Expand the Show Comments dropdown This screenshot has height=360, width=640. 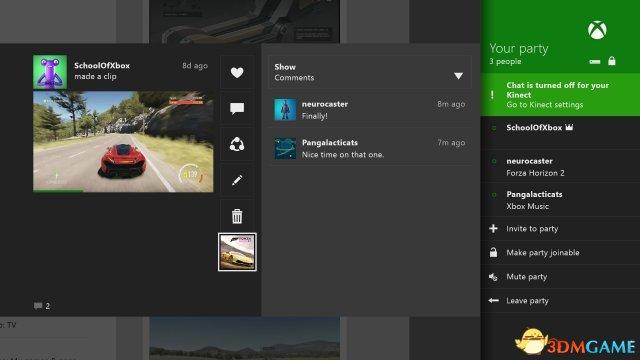[x=370, y=72]
